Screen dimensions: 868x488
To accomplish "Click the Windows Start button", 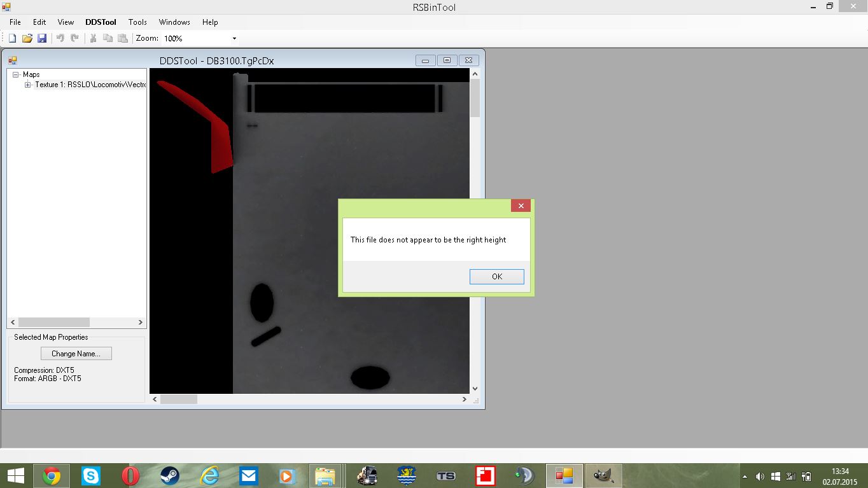I will [x=15, y=476].
